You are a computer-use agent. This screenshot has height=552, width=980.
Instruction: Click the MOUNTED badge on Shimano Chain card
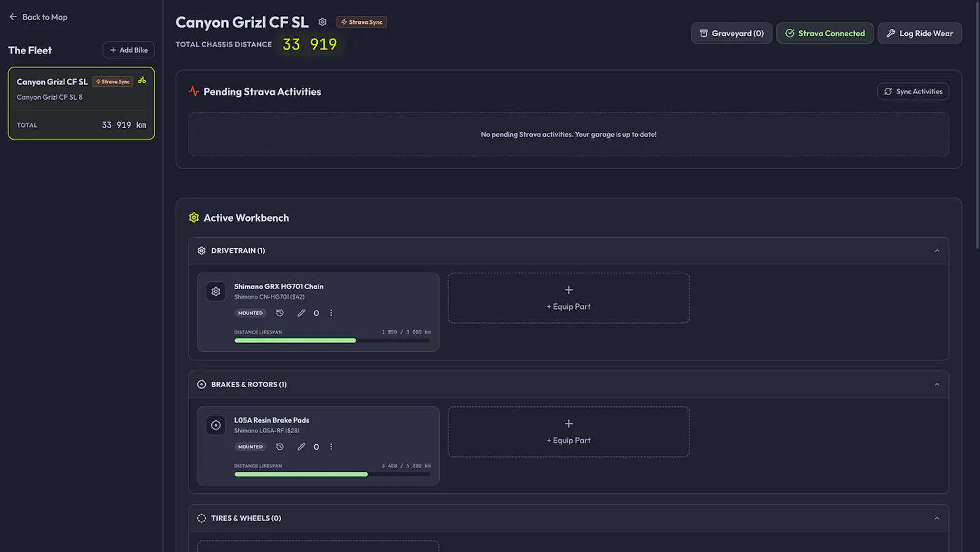coord(250,313)
